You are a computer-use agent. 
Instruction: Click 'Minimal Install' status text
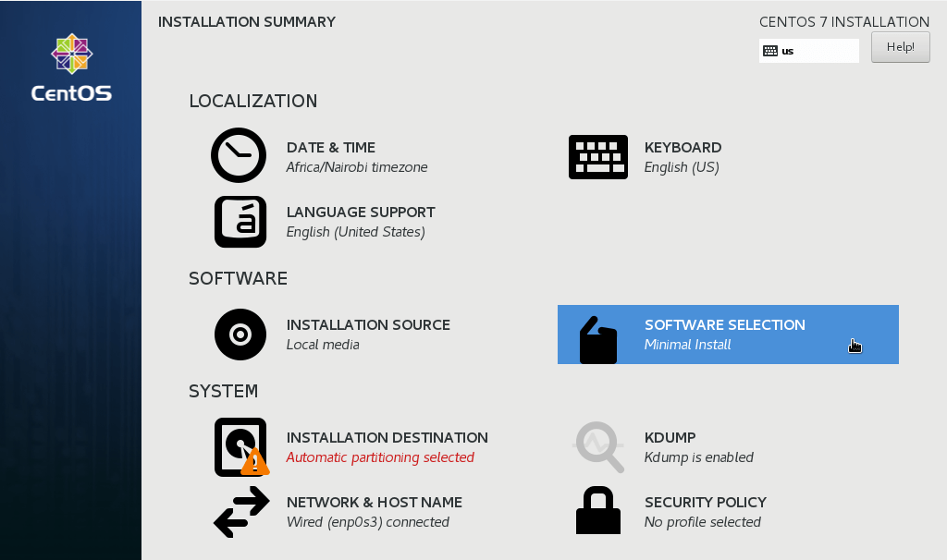pos(688,345)
